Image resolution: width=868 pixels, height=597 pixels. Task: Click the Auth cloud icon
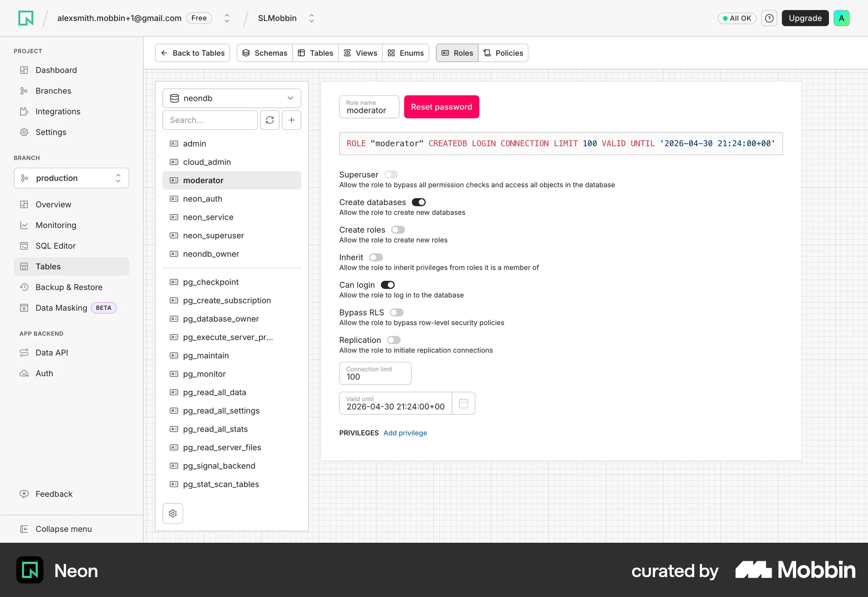point(24,374)
